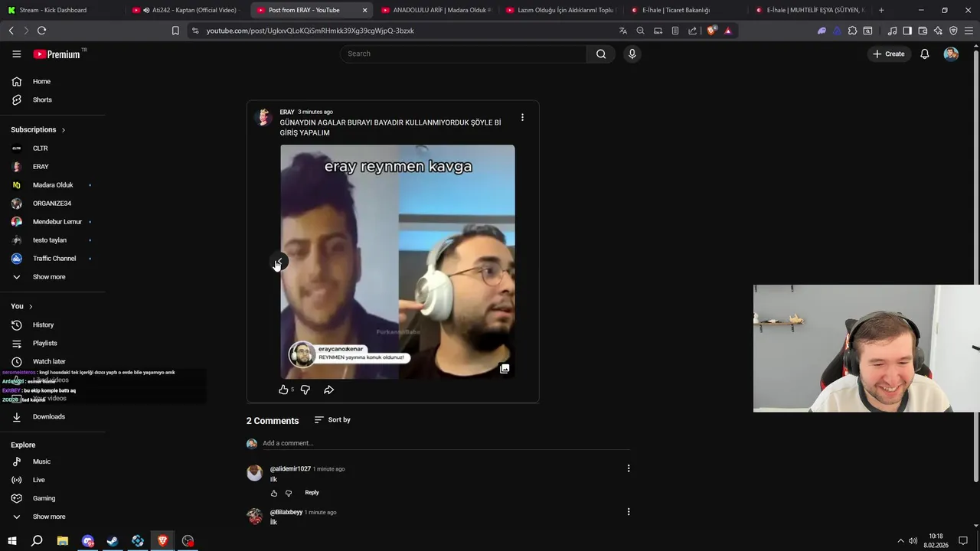Screen dimensions: 980x551
Task: Open the Madara Olduk subscription
Action: [x=52, y=185]
